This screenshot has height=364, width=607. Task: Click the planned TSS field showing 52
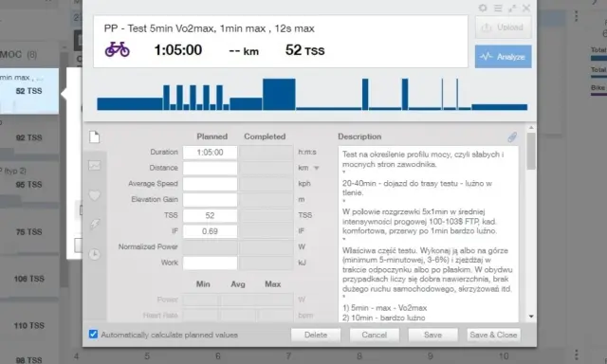coord(210,215)
